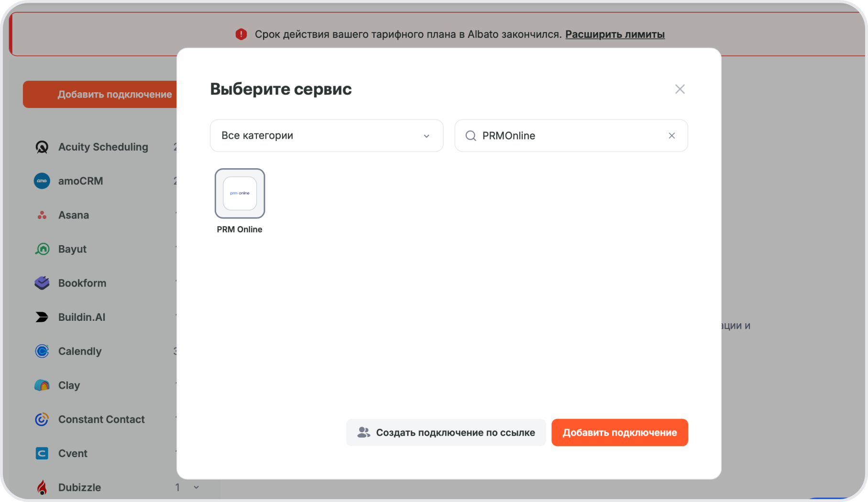Click the Clay icon
This screenshot has width=868, height=502.
point(42,385)
